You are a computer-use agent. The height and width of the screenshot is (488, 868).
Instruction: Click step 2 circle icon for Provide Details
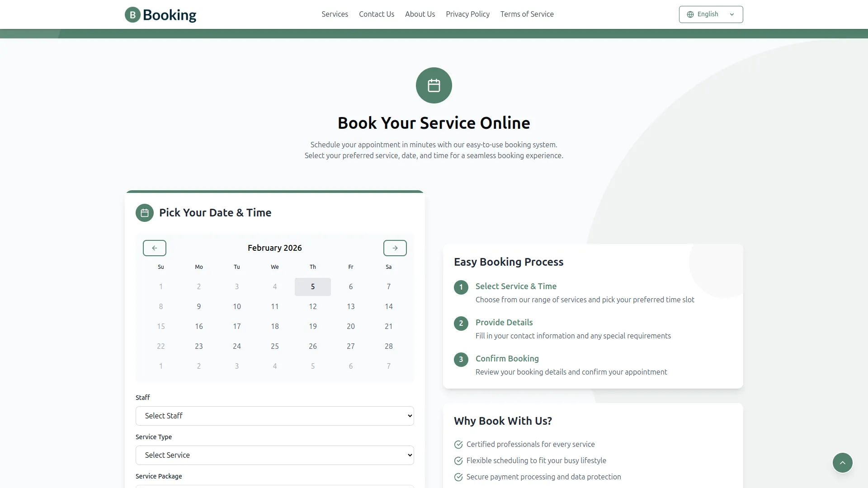point(461,323)
